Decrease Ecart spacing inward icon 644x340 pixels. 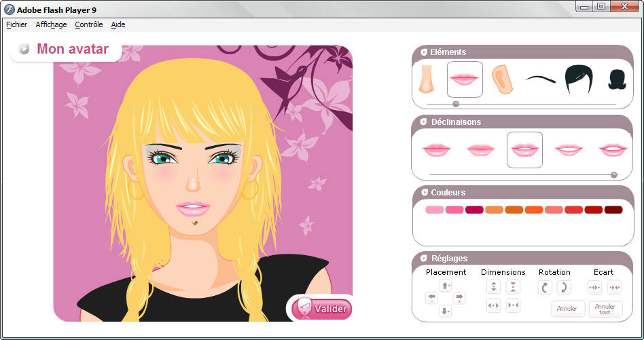(x=614, y=288)
